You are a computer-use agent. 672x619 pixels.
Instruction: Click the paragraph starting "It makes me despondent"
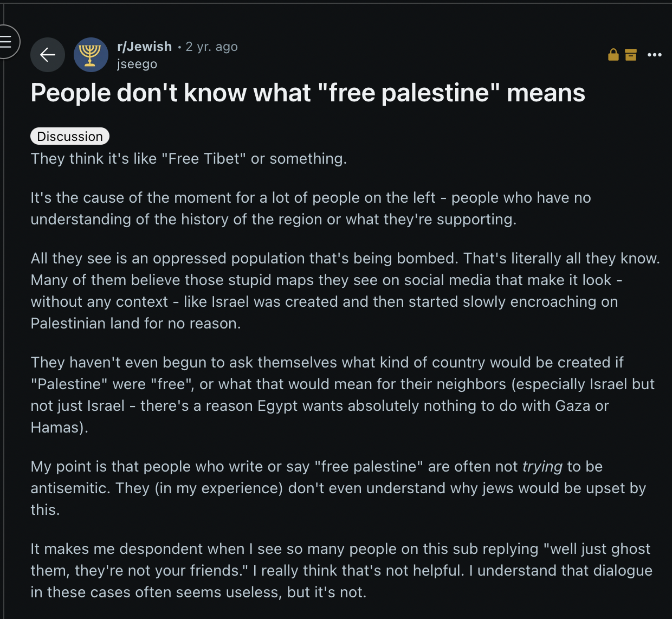tap(340, 570)
